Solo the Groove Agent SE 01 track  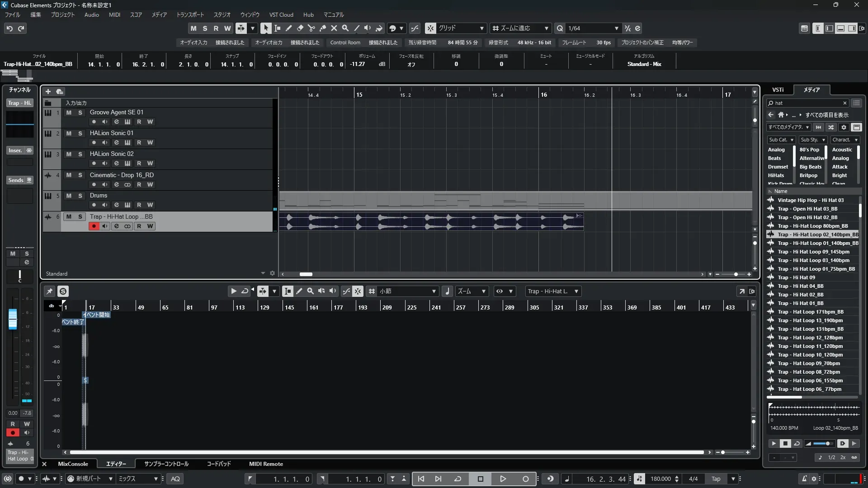80,113
